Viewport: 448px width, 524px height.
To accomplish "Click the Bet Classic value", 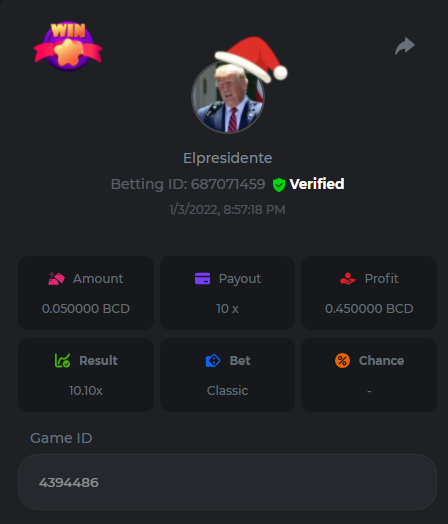I will (228, 391).
